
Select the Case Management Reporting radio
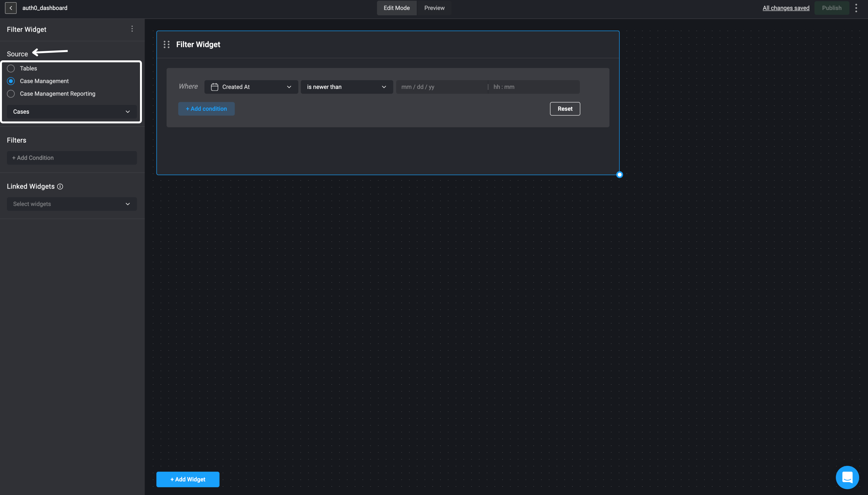click(x=11, y=94)
